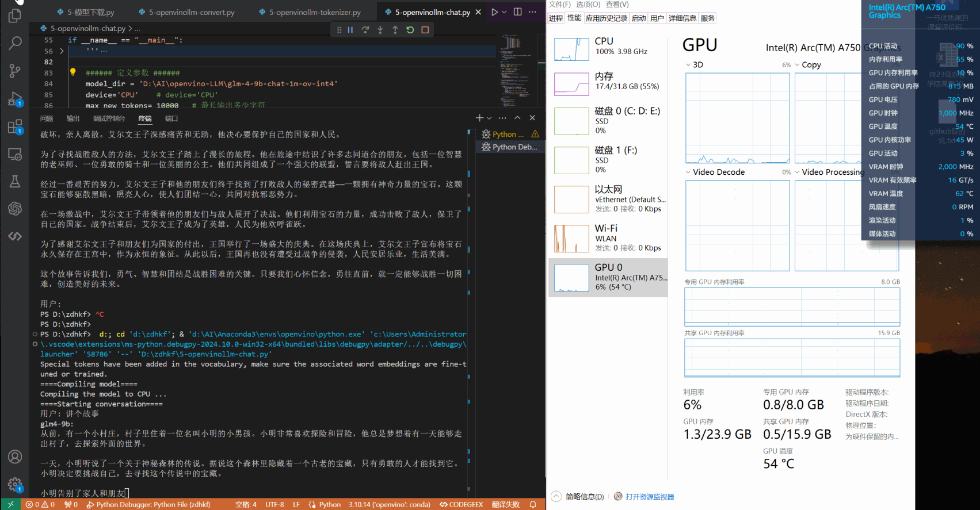The image size is (980, 510).
Task: Open the CodeGeeX sidebar icon
Action: [x=15, y=236]
